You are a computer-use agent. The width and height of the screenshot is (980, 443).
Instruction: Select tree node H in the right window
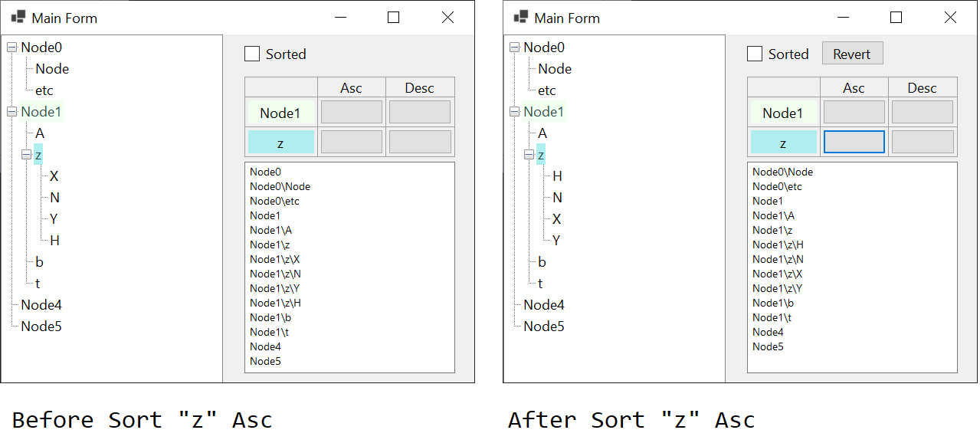[x=558, y=176]
